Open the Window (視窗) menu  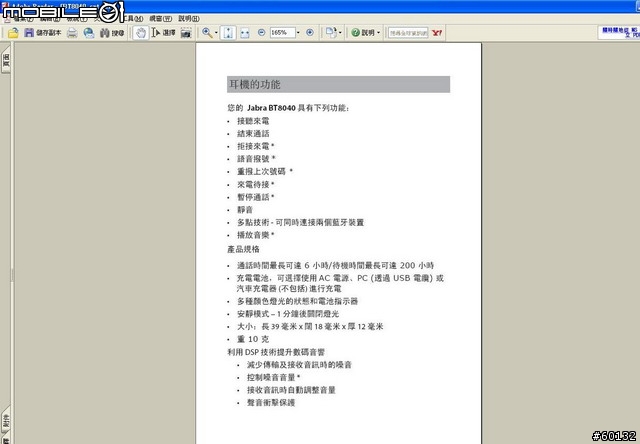click(160, 18)
